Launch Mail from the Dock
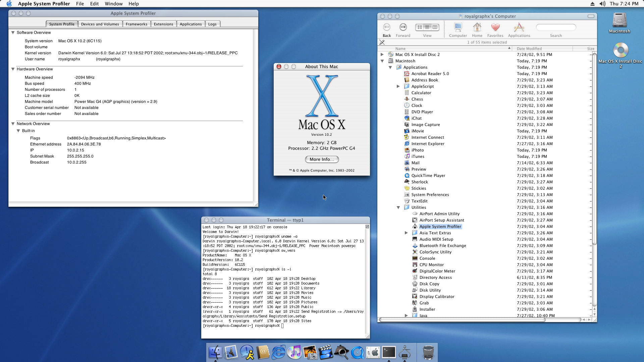 click(x=231, y=353)
